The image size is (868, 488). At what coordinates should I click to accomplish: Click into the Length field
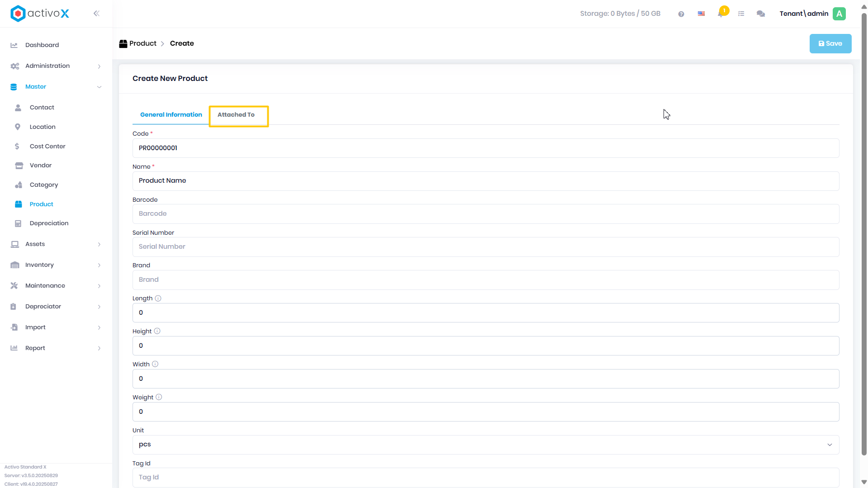coord(485,313)
